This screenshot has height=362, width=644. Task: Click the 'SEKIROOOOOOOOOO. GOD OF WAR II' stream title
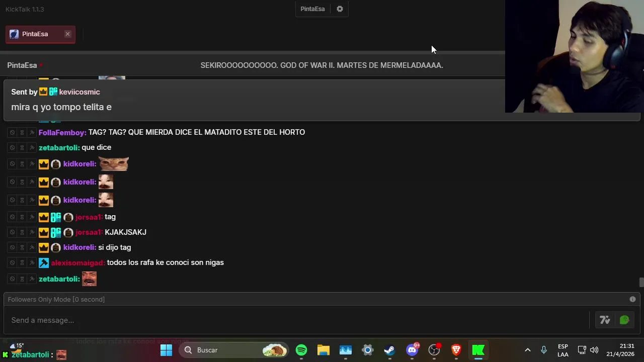pos(321,65)
